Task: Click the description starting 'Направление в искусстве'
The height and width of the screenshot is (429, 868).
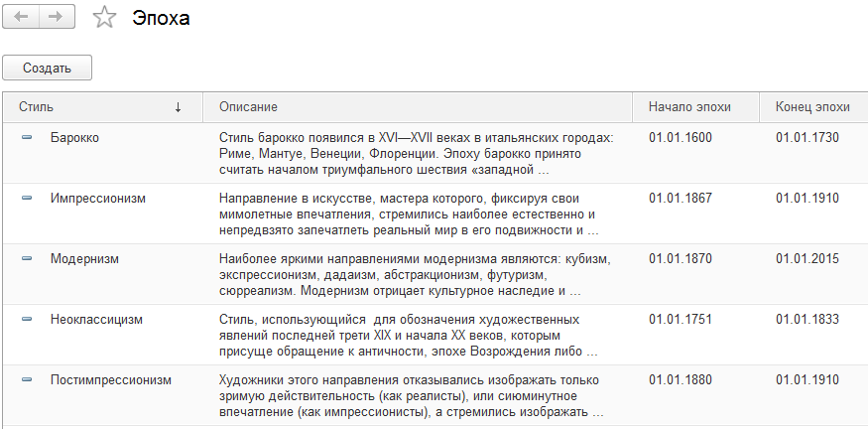Action: point(409,214)
